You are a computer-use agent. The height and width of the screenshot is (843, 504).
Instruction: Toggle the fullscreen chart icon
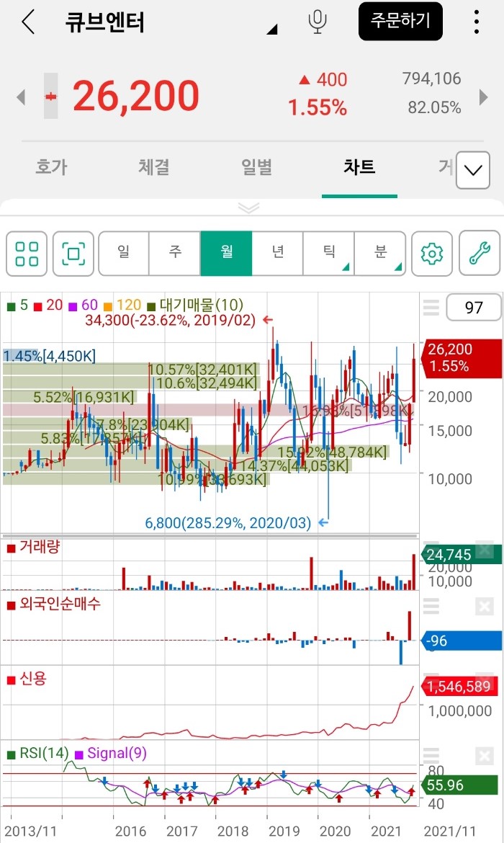coord(73,254)
